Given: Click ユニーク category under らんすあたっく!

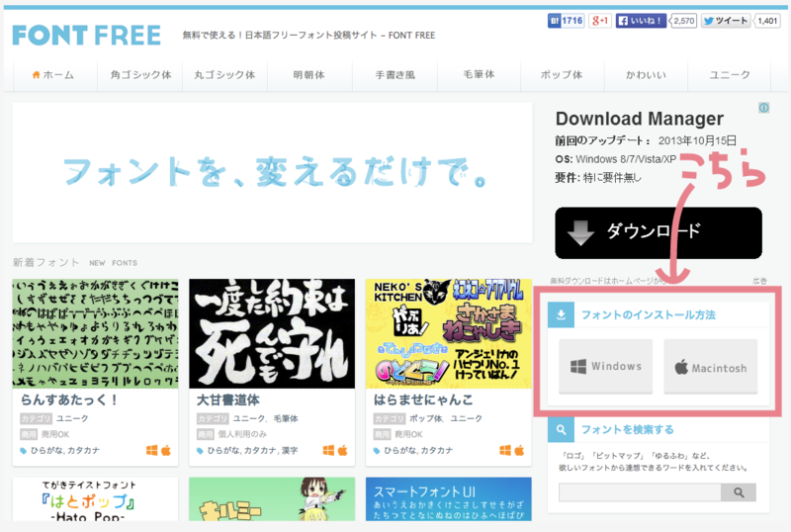Looking at the screenshot, I should [x=72, y=418].
